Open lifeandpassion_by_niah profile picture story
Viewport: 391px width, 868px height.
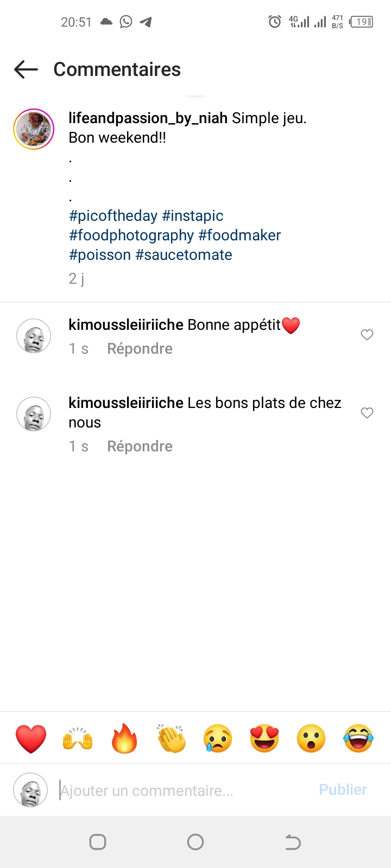point(34,129)
